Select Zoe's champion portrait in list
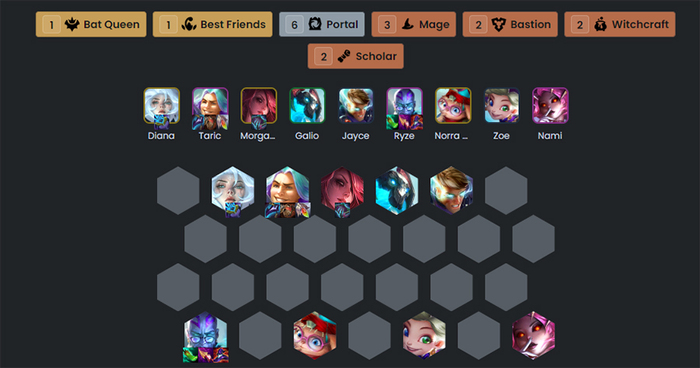700x368 pixels. pos(502,106)
